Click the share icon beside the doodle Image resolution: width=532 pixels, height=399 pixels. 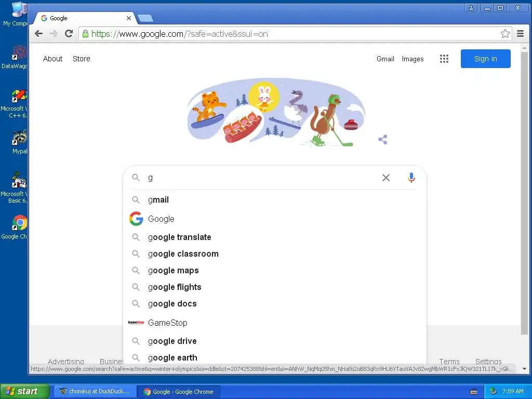pyautogui.click(x=383, y=139)
